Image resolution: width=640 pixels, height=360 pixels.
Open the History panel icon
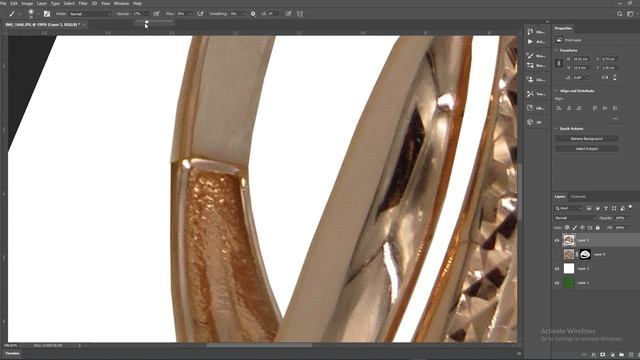point(530,31)
